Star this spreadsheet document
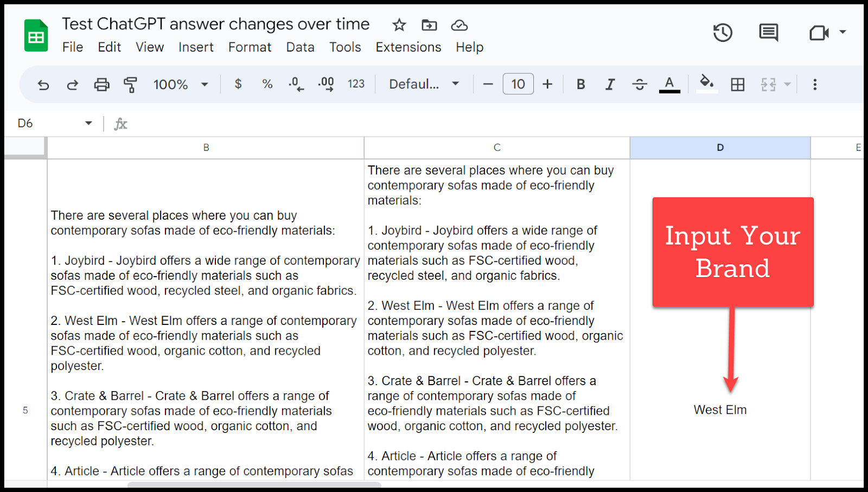 pyautogui.click(x=399, y=25)
